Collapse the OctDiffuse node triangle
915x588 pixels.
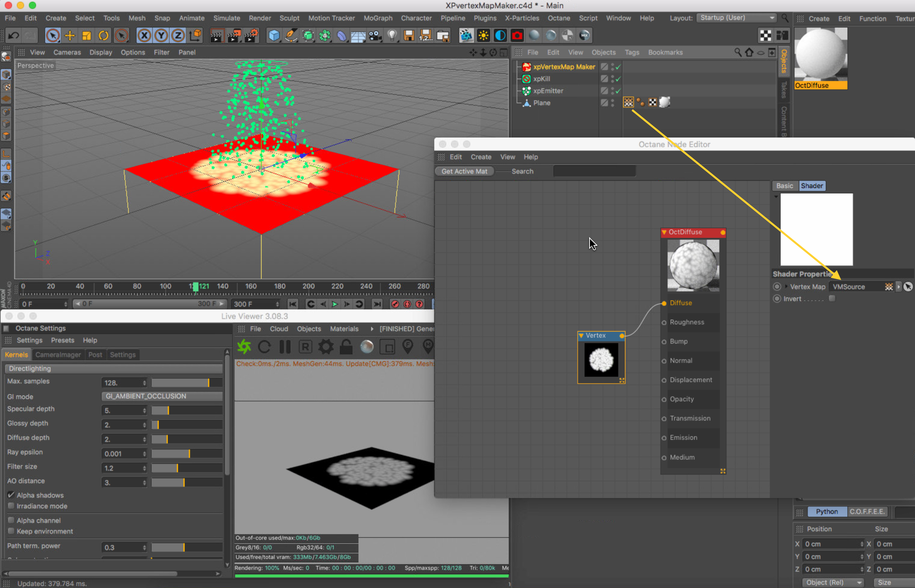[664, 232]
